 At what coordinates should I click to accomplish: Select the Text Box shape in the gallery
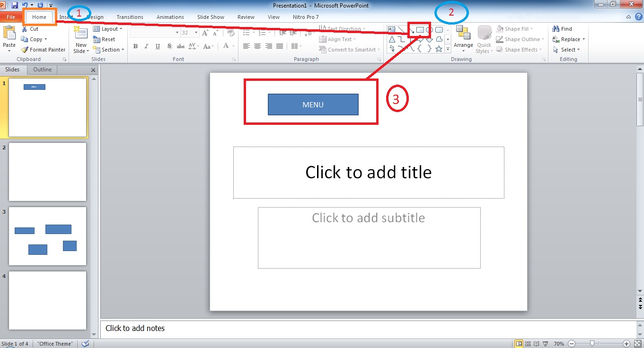click(392, 30)
